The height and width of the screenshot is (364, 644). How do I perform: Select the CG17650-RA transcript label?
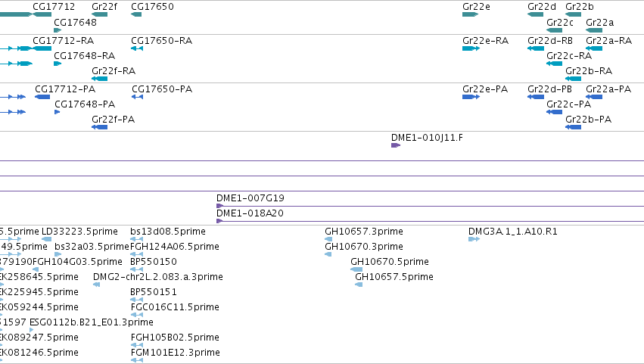pyautogui.click(x=161, y=41)
